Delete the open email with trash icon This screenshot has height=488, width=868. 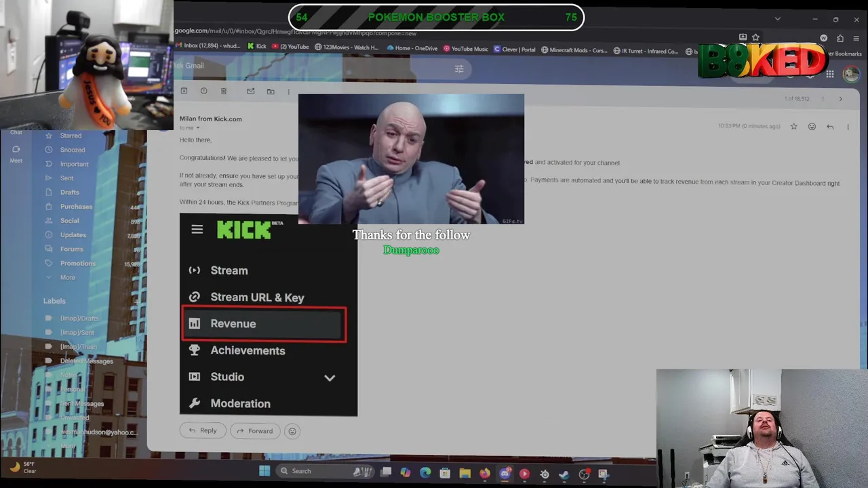coord(223,91)
